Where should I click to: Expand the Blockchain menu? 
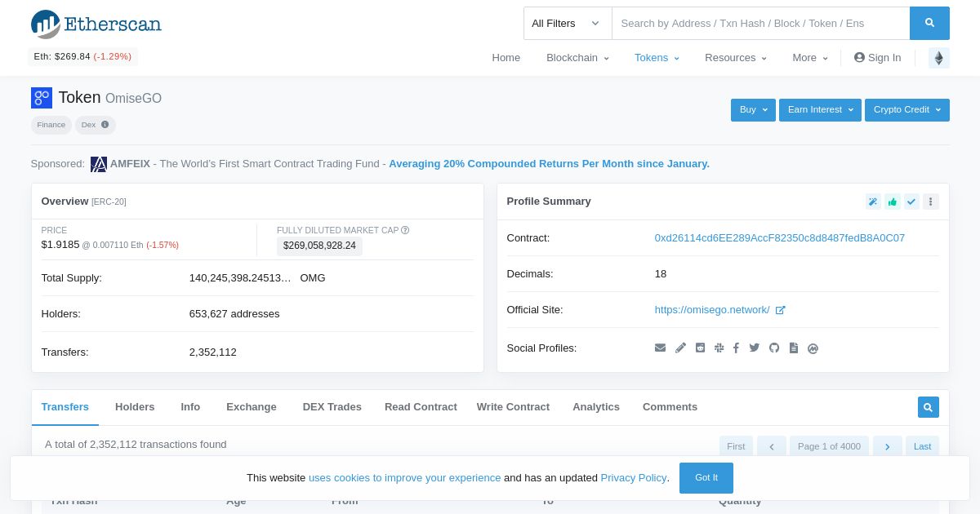coord(577,58)
